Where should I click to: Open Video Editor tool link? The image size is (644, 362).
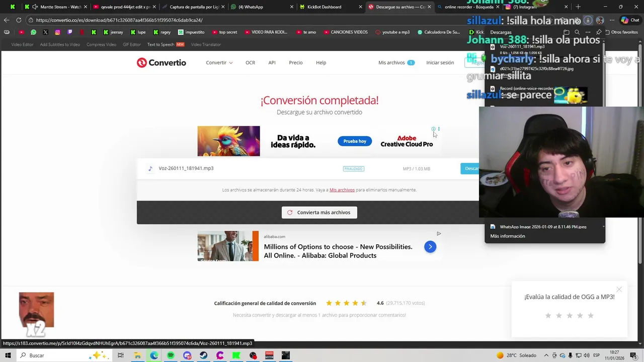point(22,44)
